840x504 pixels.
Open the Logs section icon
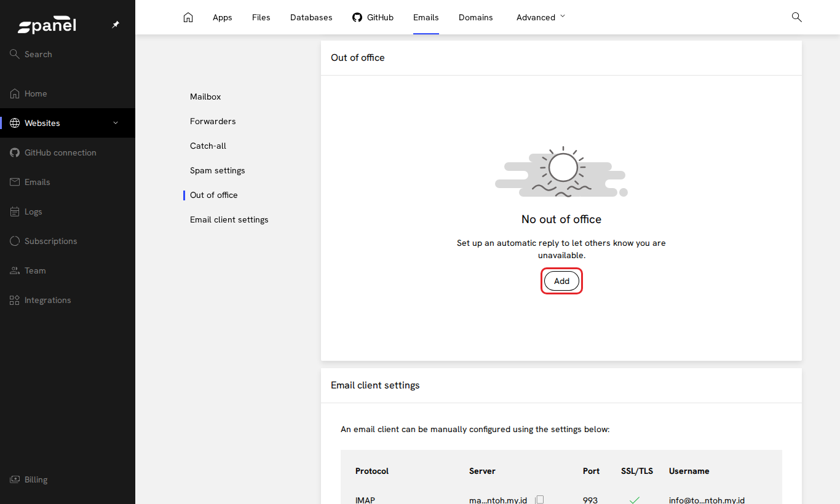pos(15,211)
